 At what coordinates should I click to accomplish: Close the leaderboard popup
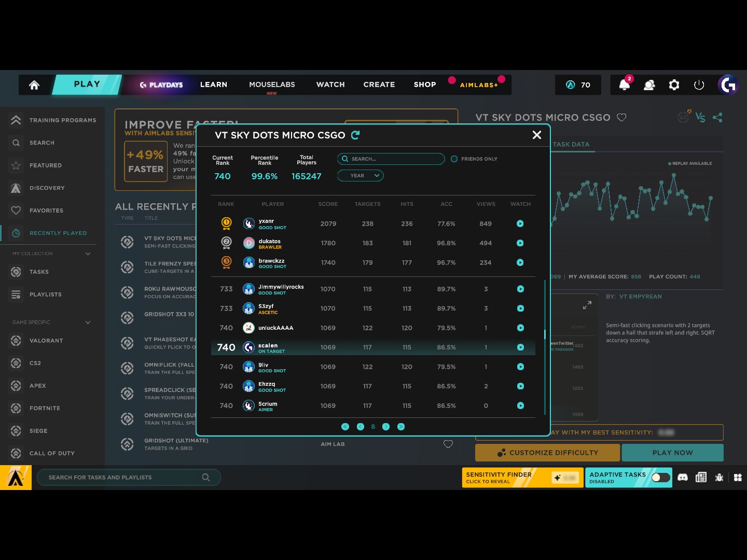pos(537,135)
